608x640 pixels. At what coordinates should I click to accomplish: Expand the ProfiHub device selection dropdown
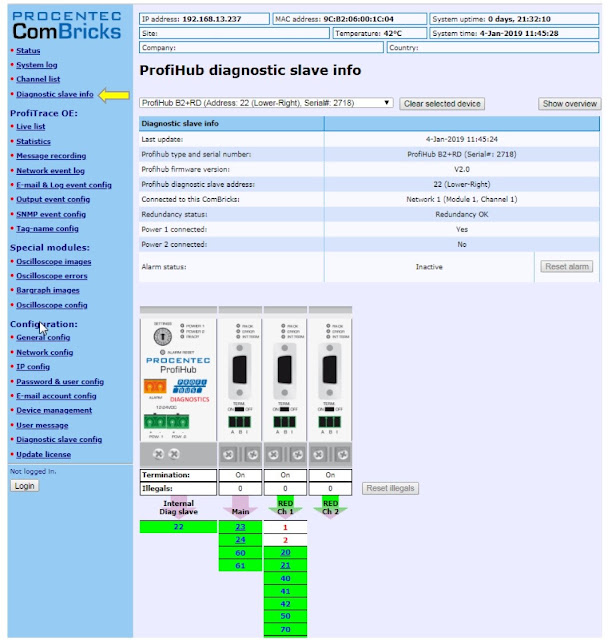point(266,103)
